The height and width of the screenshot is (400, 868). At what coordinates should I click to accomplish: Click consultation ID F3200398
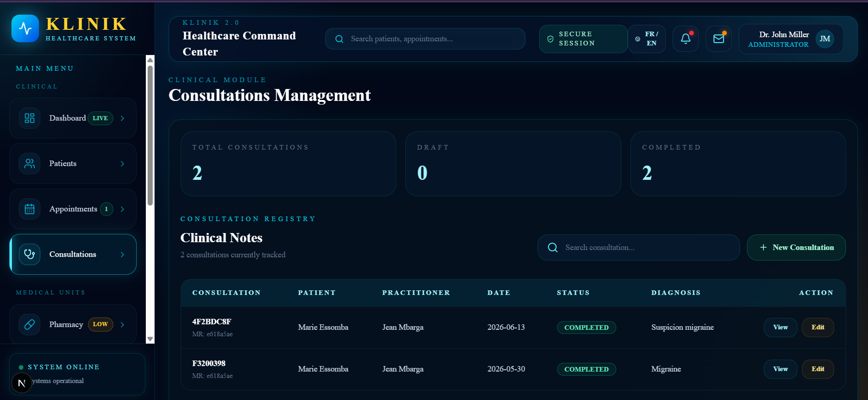(209, 363)
